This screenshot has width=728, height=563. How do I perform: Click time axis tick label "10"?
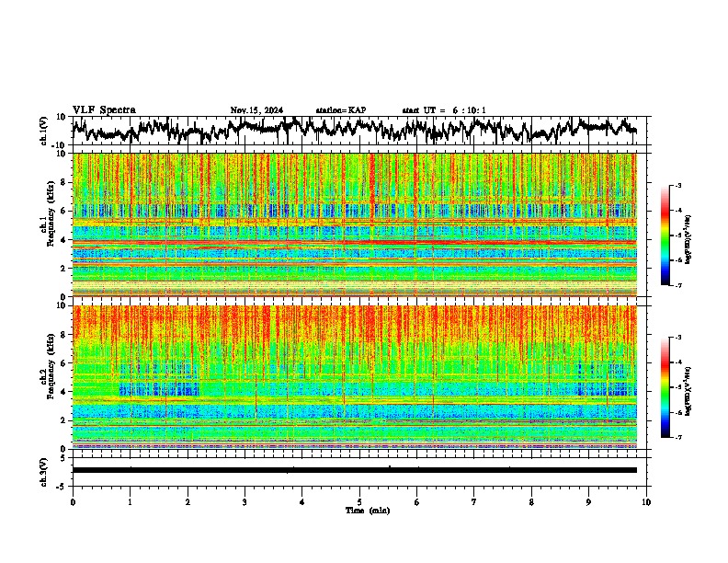coord(646,502)
